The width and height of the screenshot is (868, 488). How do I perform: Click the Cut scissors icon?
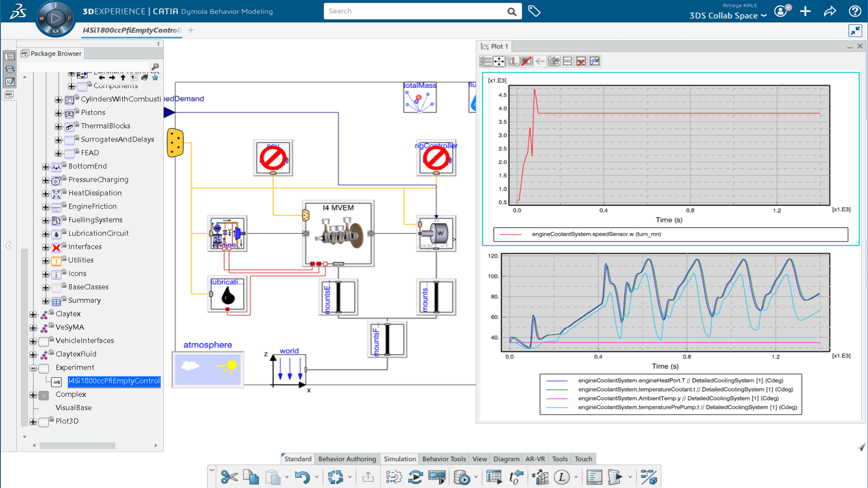(x=229, y=477)
